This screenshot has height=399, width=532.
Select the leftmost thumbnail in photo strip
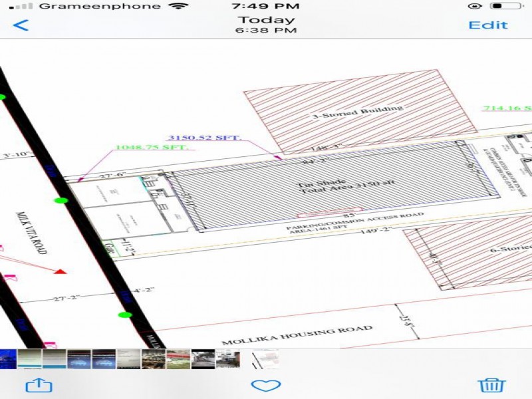click(9, 359)
